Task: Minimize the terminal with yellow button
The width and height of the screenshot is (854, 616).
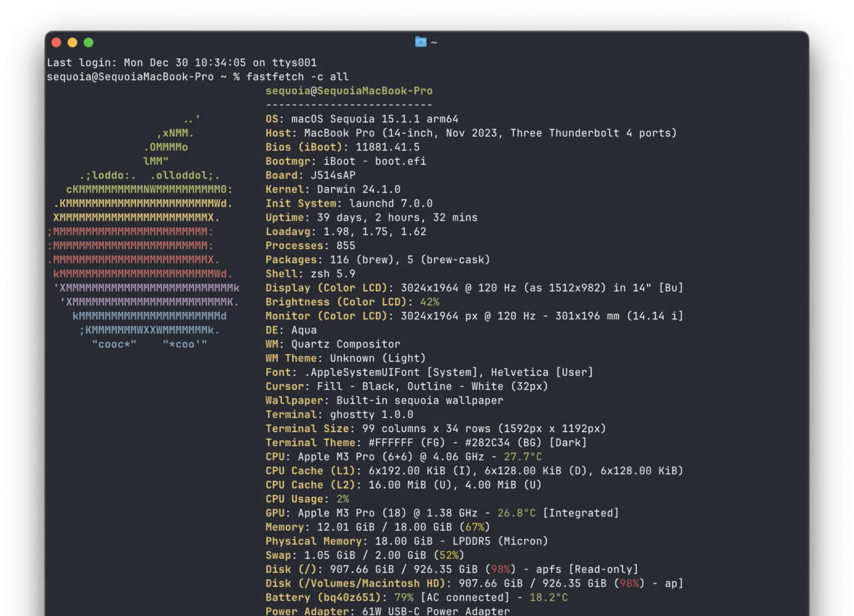Action: coord(72,43)
